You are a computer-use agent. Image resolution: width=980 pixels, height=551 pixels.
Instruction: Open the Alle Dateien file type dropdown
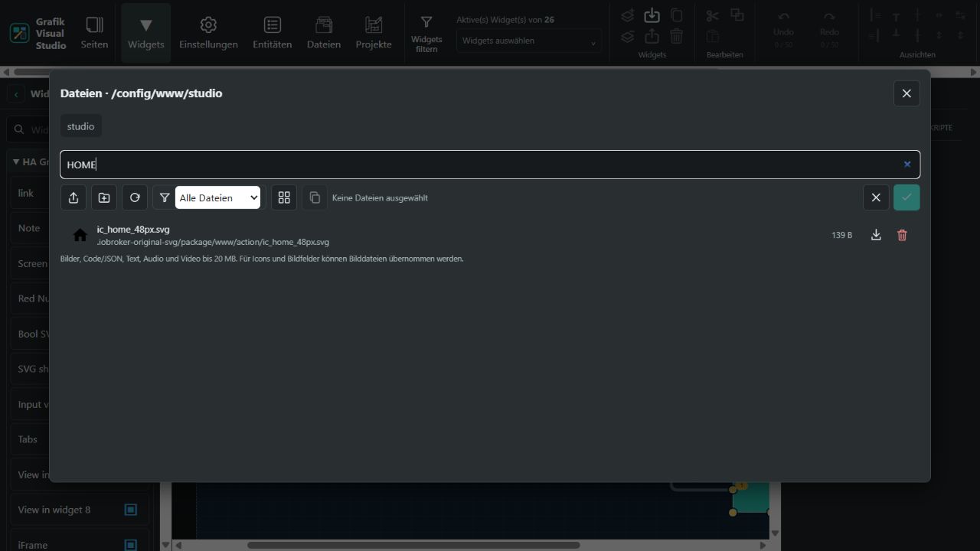coord(217,197)
